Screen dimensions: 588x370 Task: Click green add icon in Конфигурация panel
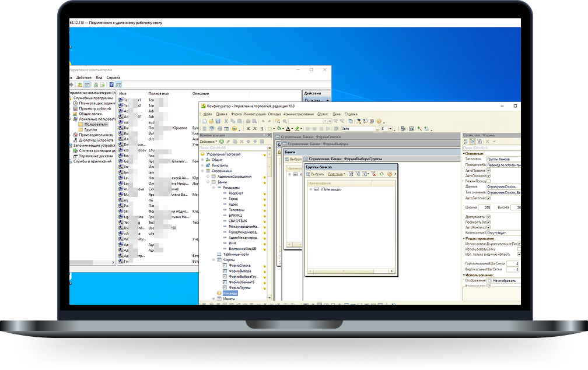tap(222, 142)
